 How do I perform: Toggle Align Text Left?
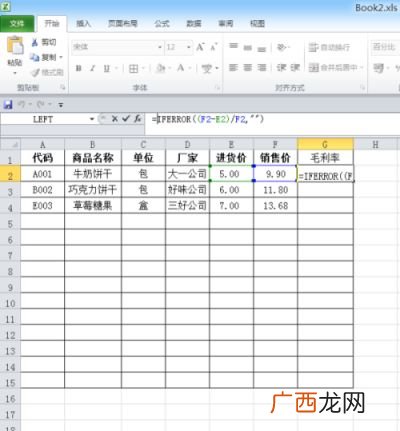(234, 68)
